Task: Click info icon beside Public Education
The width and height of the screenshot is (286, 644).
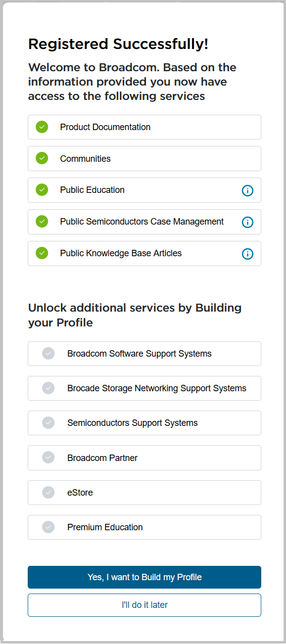Action: pyautogui.click(x=247, y=190)
